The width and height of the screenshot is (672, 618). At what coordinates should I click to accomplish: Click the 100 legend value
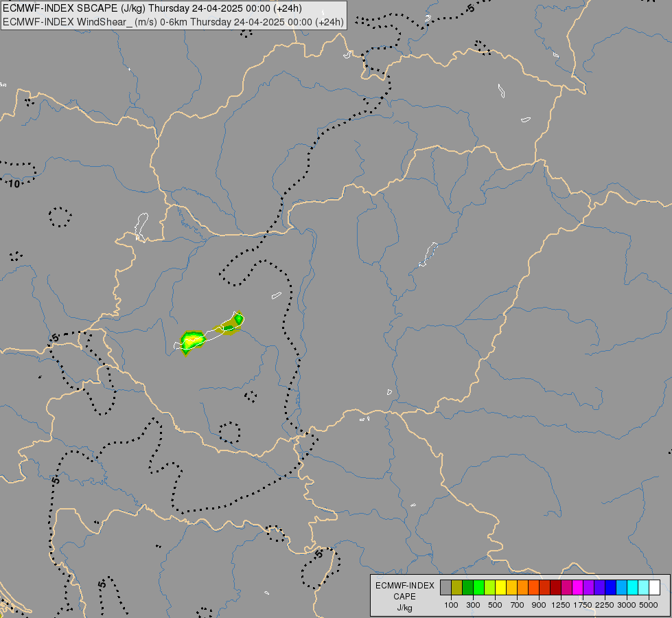coord(451,605)
